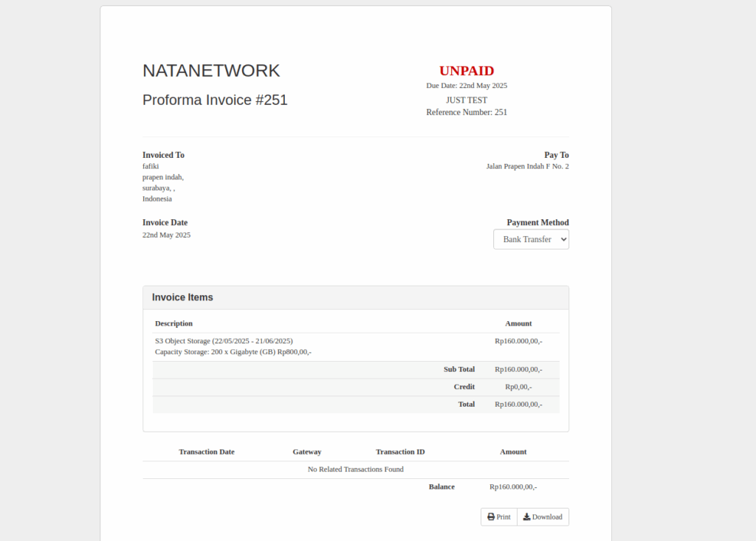
Task: Click the Sub Total amount value
Action: click(518, 369)
